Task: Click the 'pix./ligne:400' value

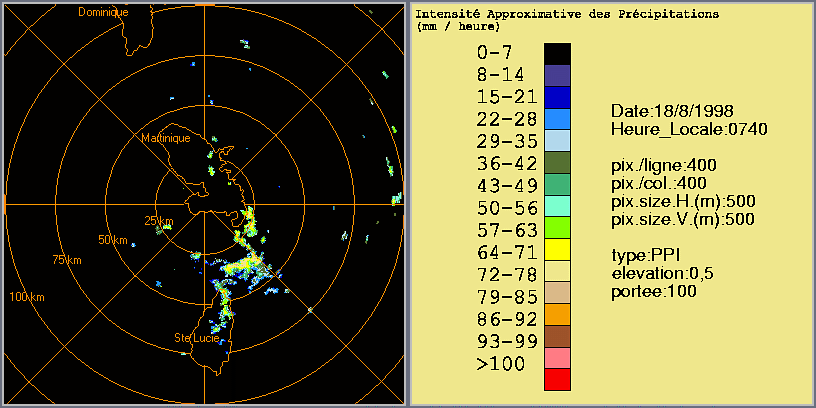Action: (x=664, y=165)
